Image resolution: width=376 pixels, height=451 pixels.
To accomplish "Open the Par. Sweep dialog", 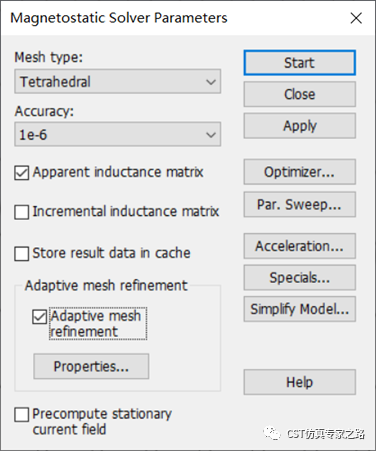I will pyautogui.click(x=299, y=204).
